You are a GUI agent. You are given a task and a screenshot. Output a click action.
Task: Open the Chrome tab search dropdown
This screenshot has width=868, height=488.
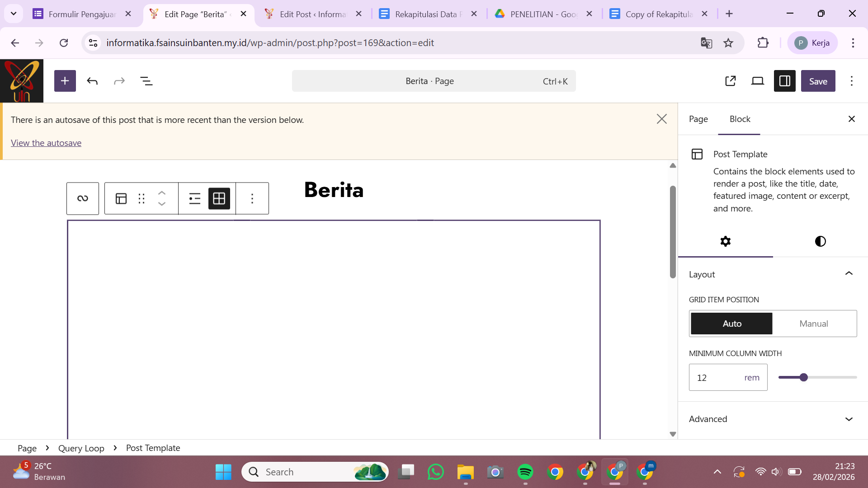[x=14, y=14]
